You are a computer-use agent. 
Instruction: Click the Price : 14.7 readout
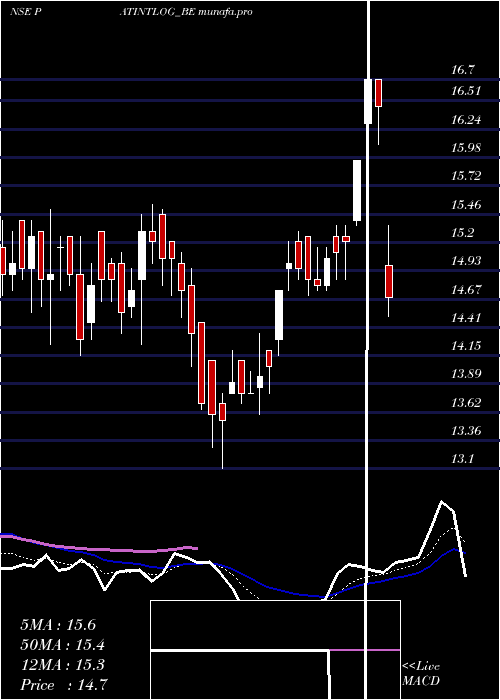63,685
